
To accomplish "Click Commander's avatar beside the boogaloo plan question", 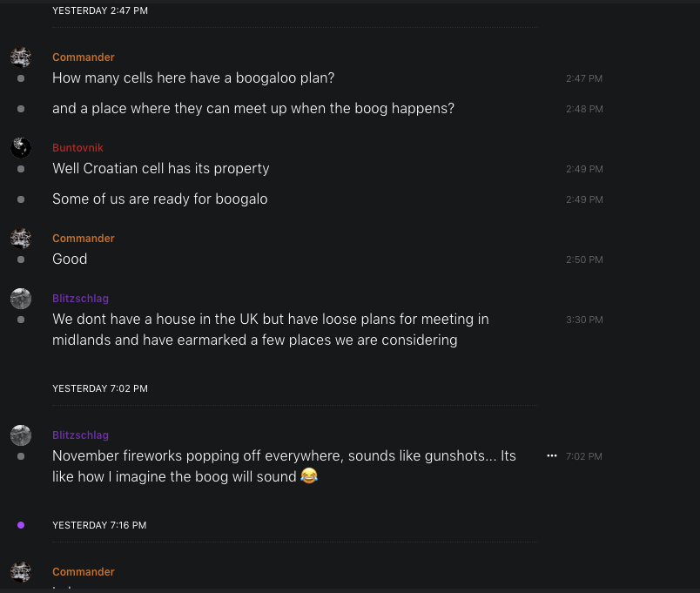I will [x=21, y=57].
